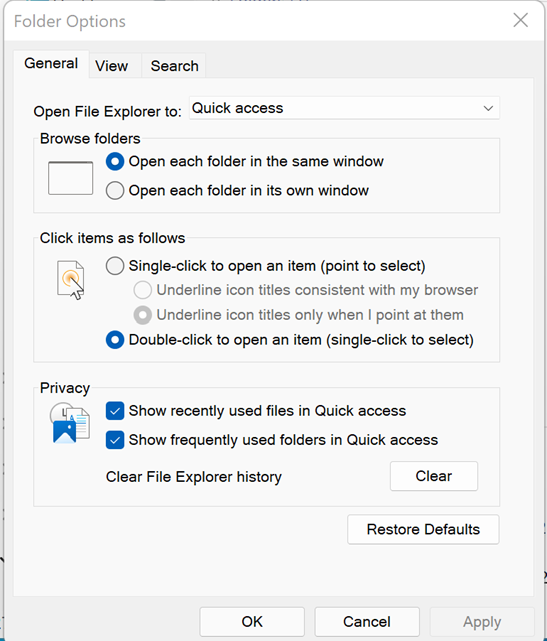The image size is (547, 641).
Task: Confirm settings with the OK button
Action: tap(252, 622)
